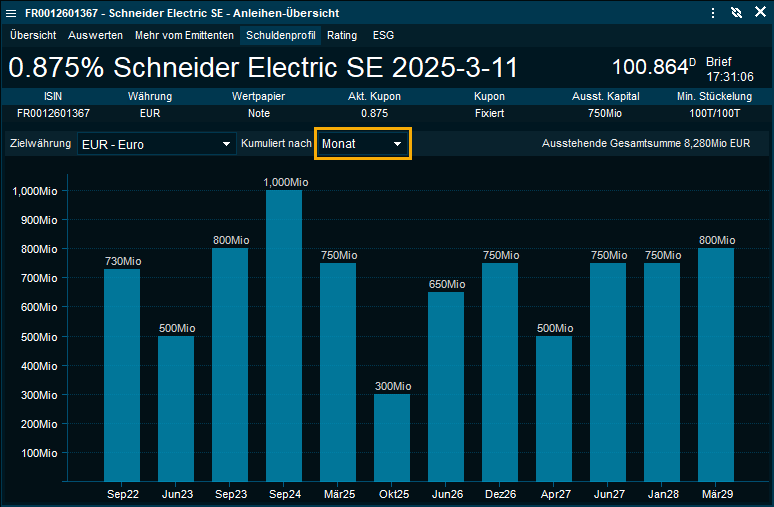Expand the Zielwährung EUR - Euro dropdown
The width and height of the screenshot is (774, 507).
155,144
